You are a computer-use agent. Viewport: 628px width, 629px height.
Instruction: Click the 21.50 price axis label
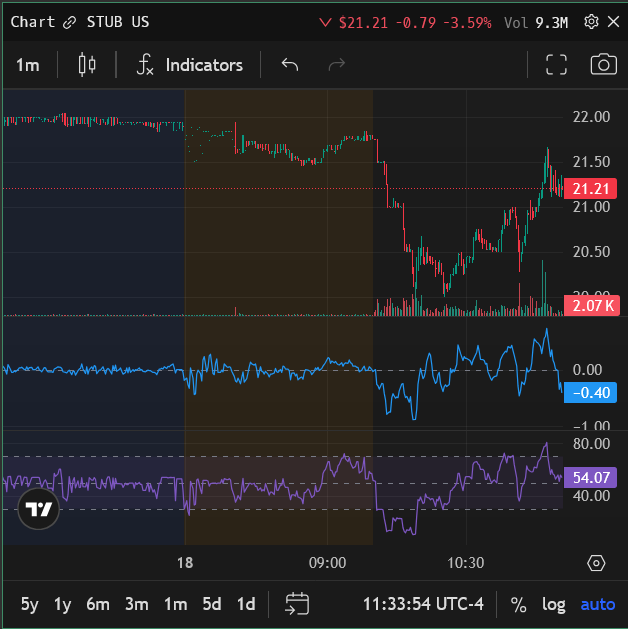click(x=591, y=162)
